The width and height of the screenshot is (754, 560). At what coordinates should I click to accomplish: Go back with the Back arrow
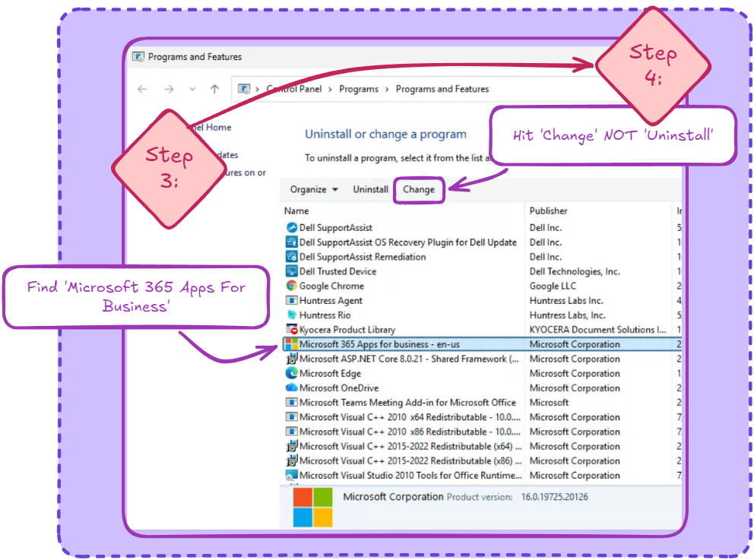(x=142, y=89)
